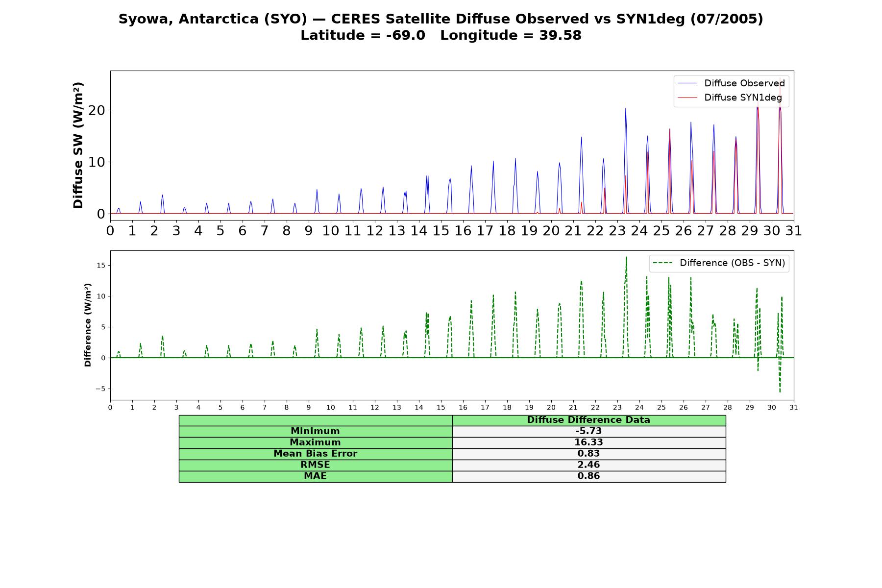Click the Diffuse SW (W/m²) axis label
This screenshot has width=882, height=588.
pos(78,145)
